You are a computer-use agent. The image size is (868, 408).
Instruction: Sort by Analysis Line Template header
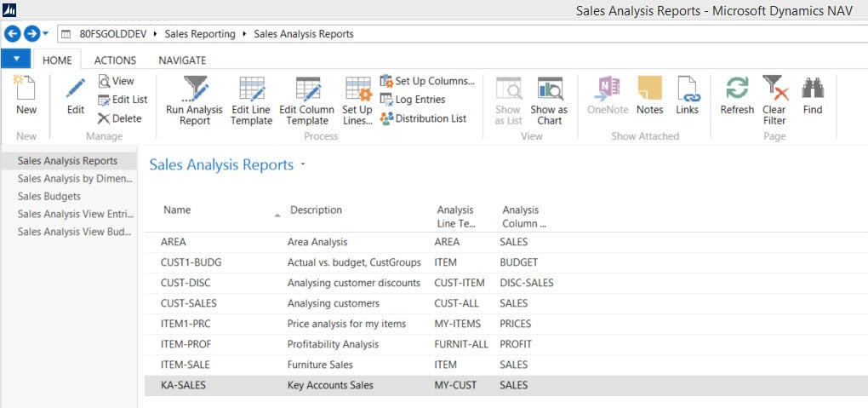tap(455, 216)
